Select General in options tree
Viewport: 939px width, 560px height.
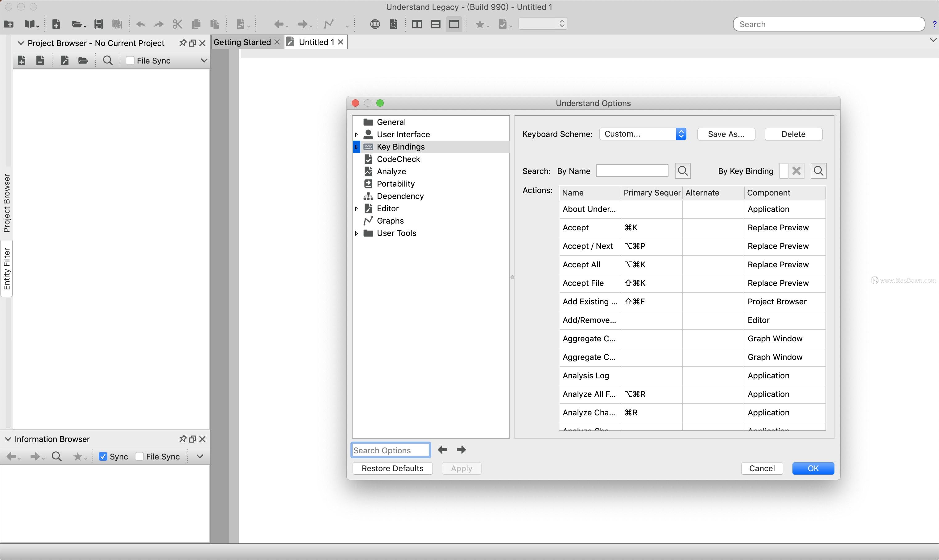(x=391, y=122)
